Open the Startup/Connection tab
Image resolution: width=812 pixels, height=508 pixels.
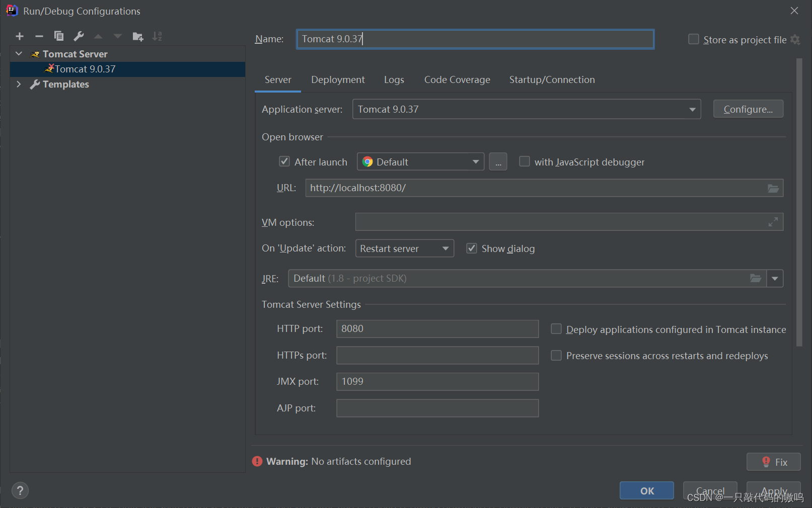tap(552, 79)
